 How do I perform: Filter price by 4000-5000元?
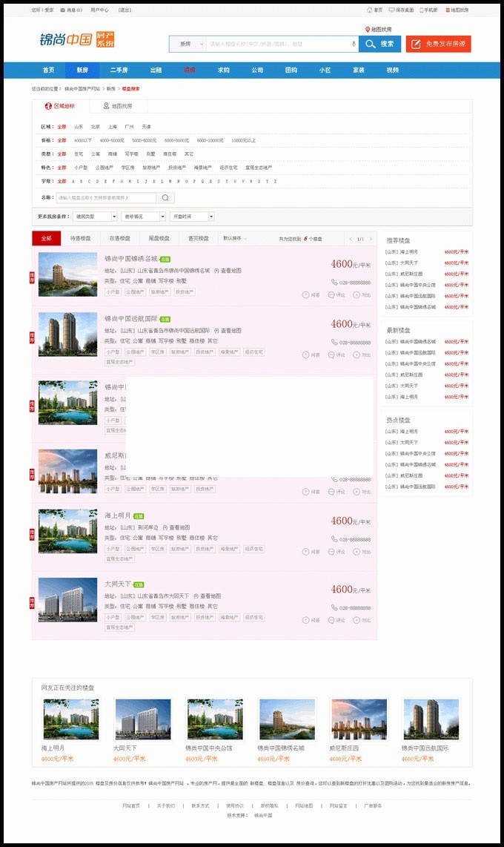pyautogui.click(x=112, y=140)
